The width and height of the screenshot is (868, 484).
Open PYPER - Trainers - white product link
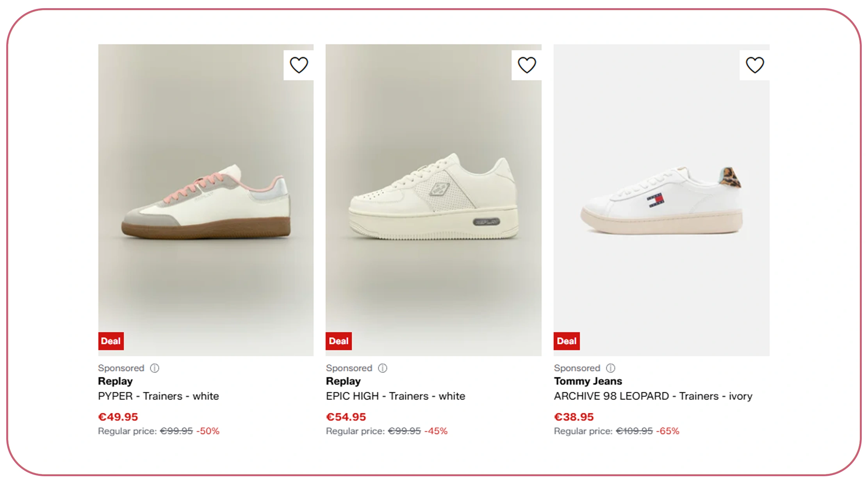click(x=159, y=396)
